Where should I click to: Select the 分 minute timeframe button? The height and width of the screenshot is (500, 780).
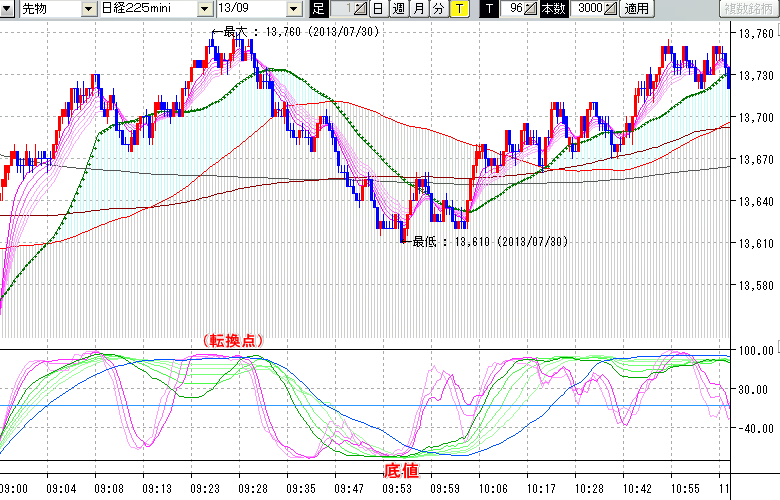click(439, 9)
